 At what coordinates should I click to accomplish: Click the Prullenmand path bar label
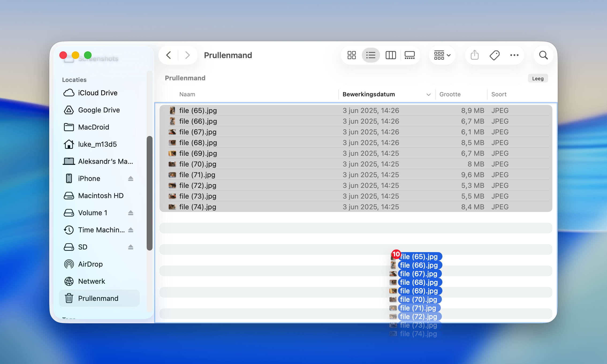click(x=185, y=78)
